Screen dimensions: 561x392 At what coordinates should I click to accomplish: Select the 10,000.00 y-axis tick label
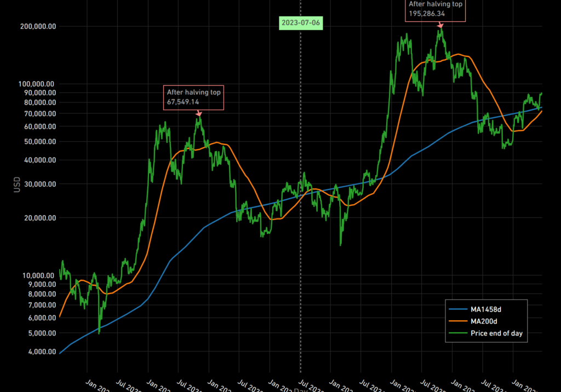click(36, 275)
